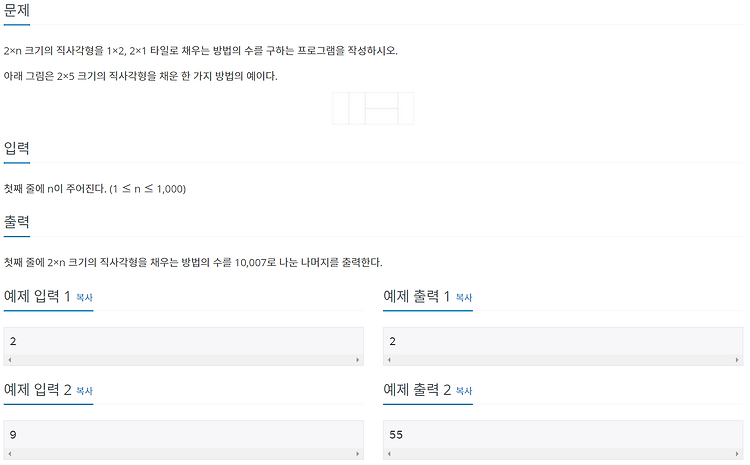Click the 2×5 tiling example image

click(373, 109)
